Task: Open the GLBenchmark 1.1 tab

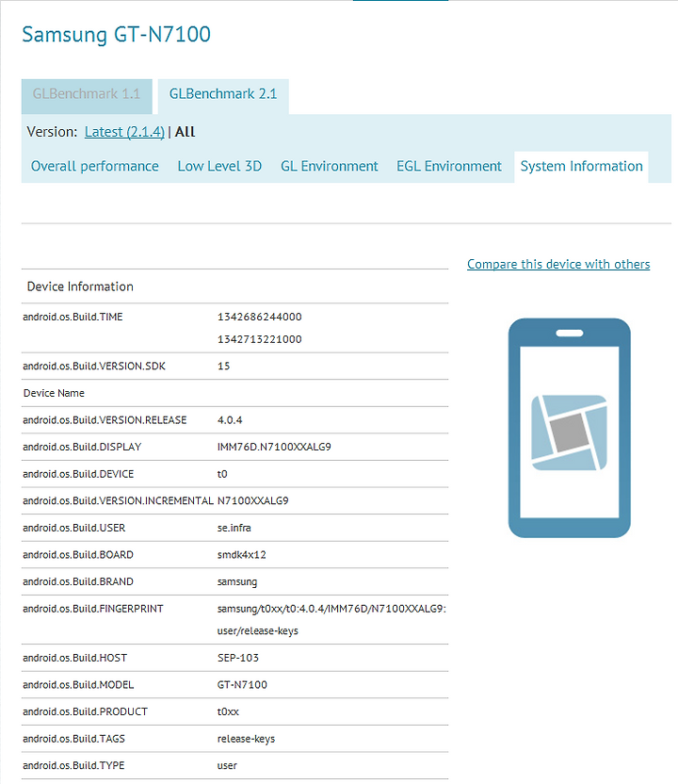Action: click(87, 94)
